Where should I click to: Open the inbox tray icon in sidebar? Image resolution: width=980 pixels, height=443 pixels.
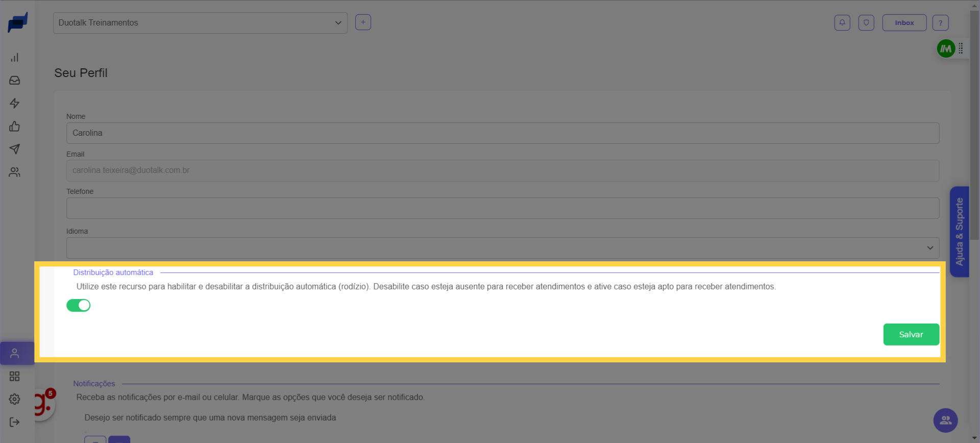point(14,81)
